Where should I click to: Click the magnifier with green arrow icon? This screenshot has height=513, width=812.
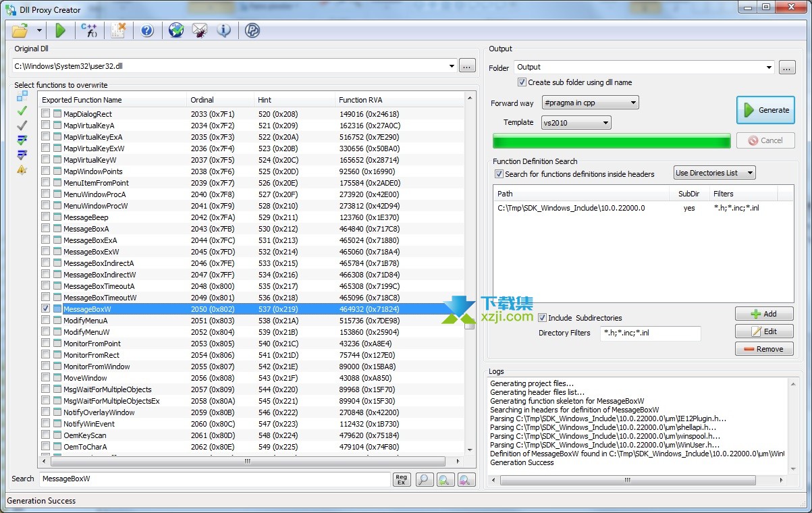(x=445, y=479)
